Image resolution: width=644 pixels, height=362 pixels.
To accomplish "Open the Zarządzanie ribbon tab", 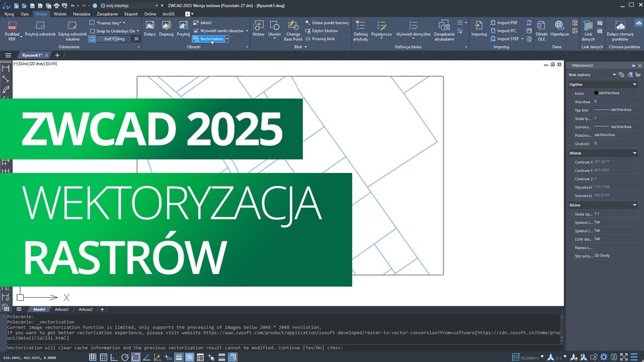I will coord(108,14).
